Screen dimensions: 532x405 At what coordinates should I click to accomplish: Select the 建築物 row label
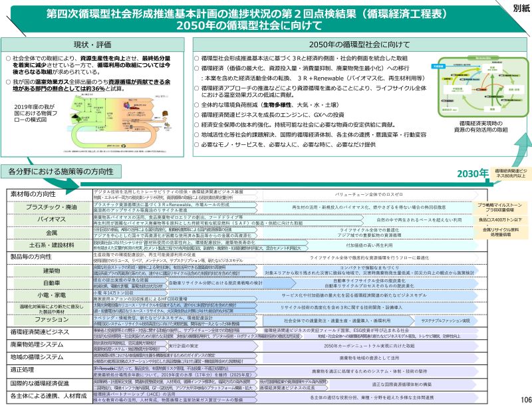tap(52, 271)
